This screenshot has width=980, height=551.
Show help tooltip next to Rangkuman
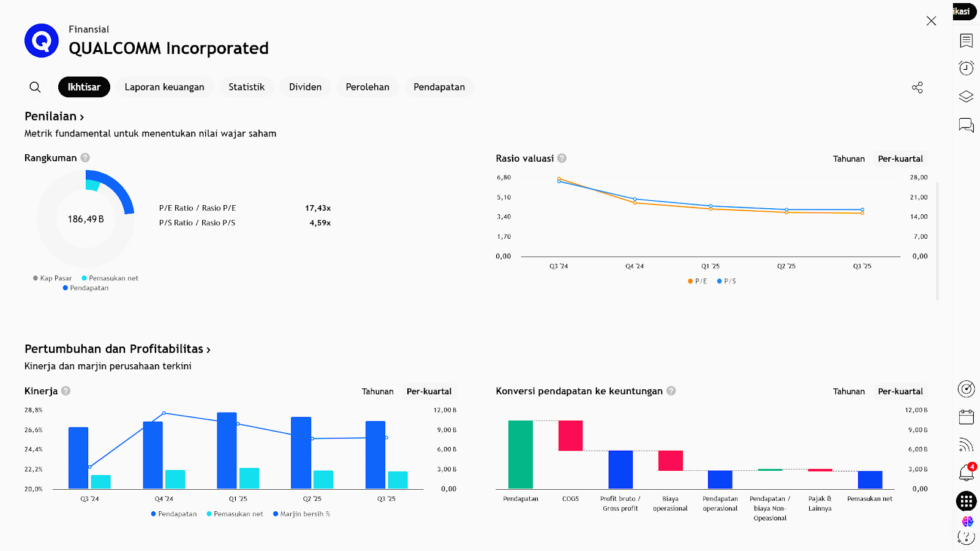pos(85,158)
